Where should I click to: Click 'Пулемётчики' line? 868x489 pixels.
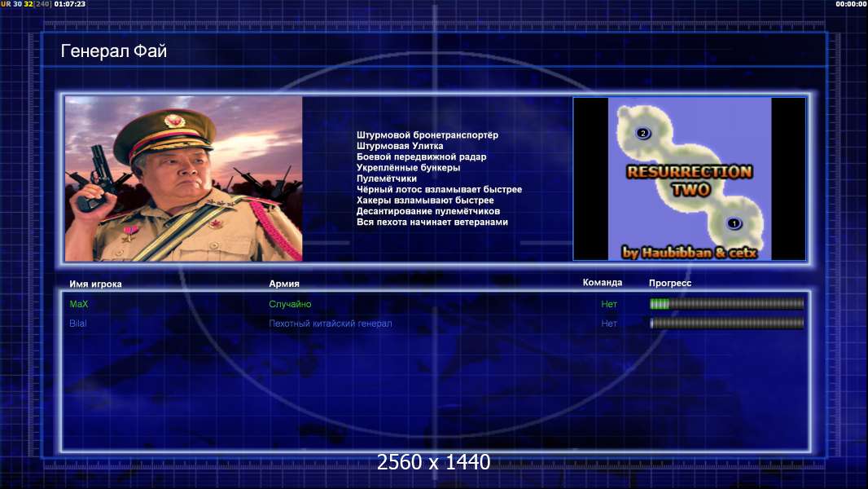tap(387, 178)
